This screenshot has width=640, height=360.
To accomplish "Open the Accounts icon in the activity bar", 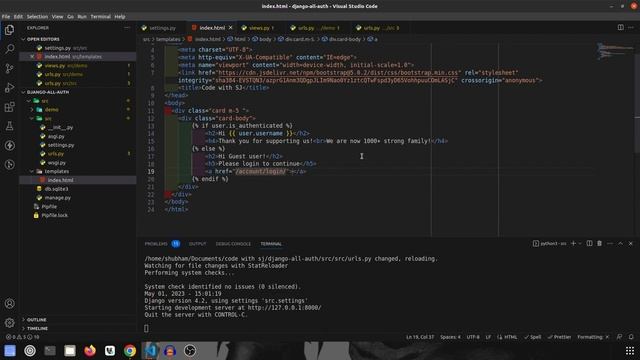I will pyautogui.click(x=9, y=303).
